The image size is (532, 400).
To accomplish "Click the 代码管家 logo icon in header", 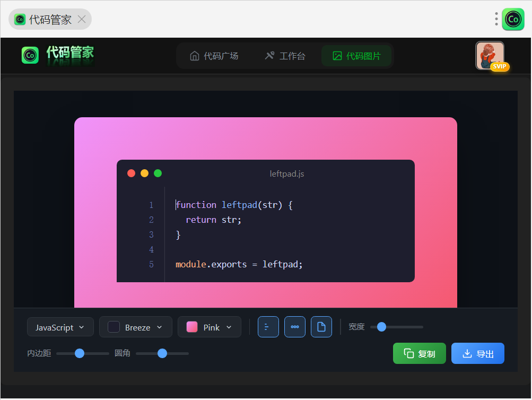I will click(30, 55).
